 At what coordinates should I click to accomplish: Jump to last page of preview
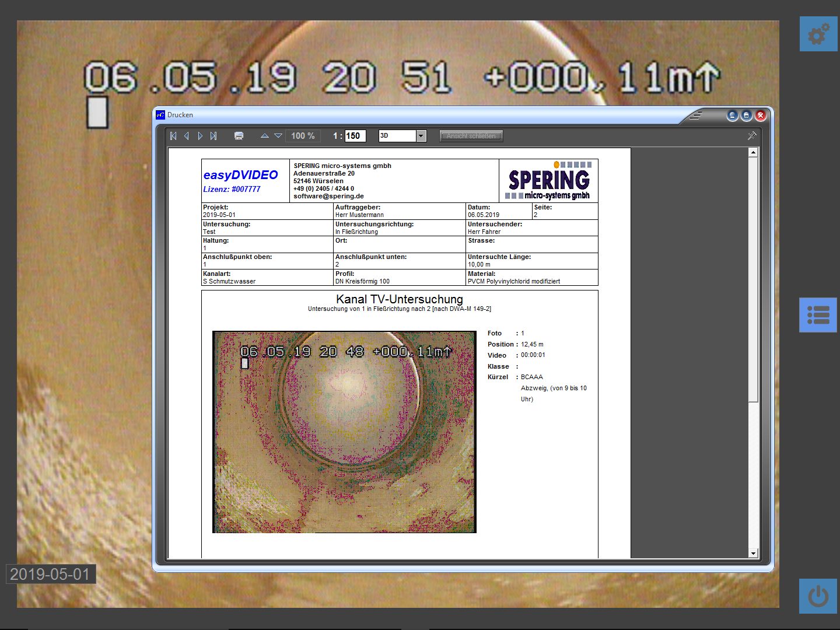click(213, 136)
